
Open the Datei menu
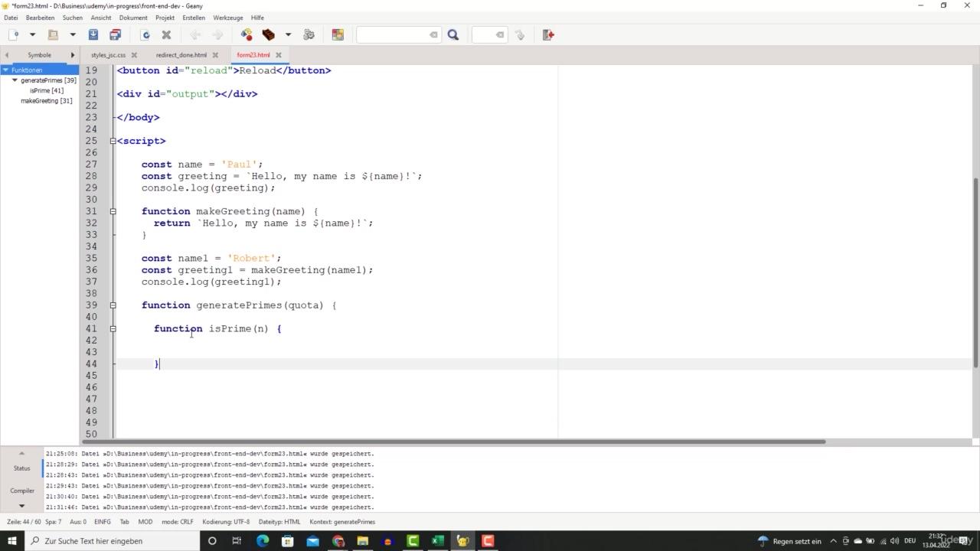tap(11, 18)
